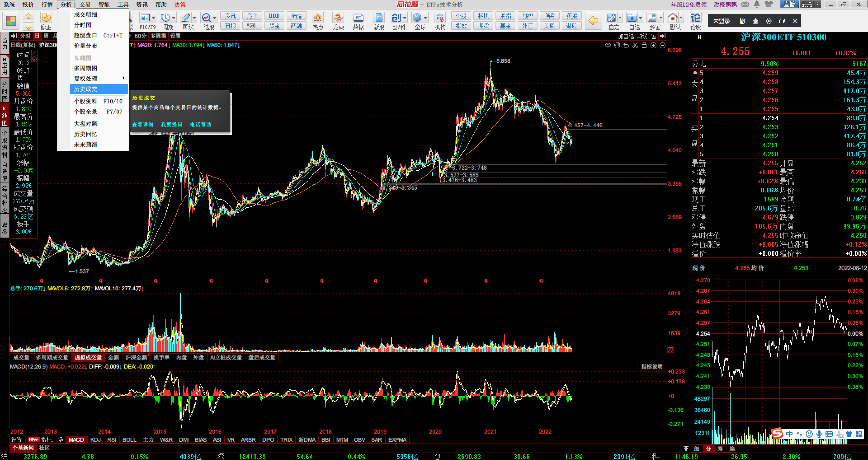The height and width of the screenshot is (460, 868).
Task: Open the 论股 discussion icon
Action: click(x=695, y=18)
